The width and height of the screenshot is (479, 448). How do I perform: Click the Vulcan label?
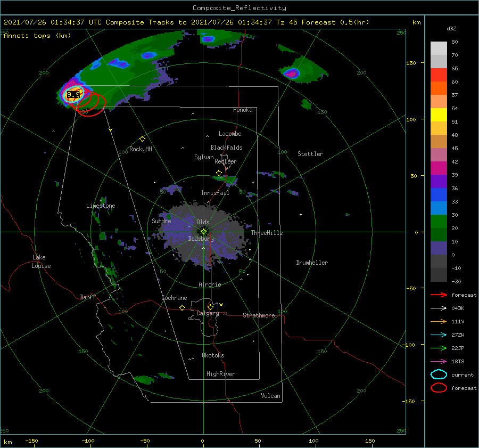click(x=271, y=396)
